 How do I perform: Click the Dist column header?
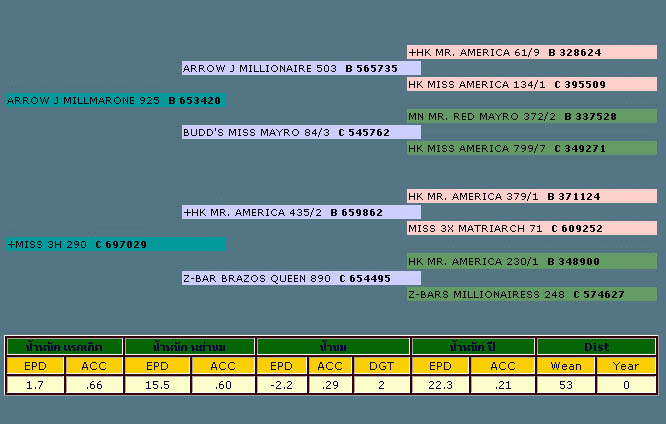[596, 347]
